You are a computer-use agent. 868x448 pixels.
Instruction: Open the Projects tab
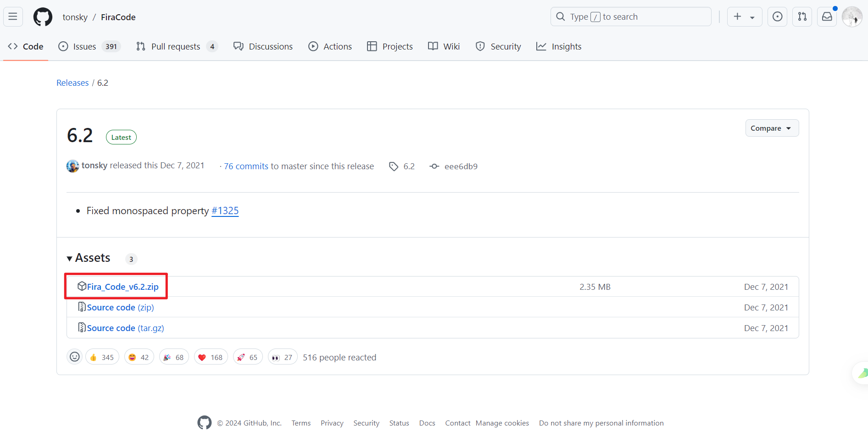390,46
